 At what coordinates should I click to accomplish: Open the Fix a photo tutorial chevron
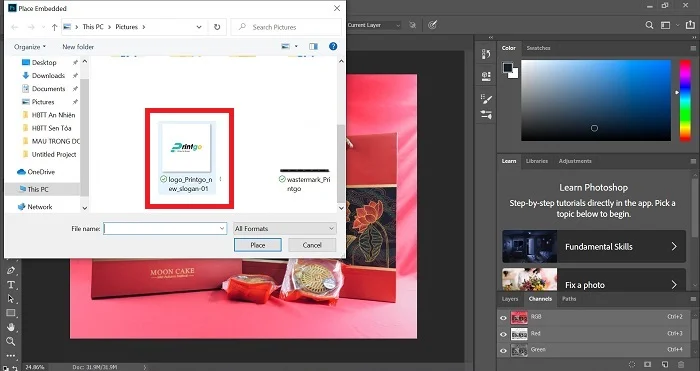tap(674, 285)
